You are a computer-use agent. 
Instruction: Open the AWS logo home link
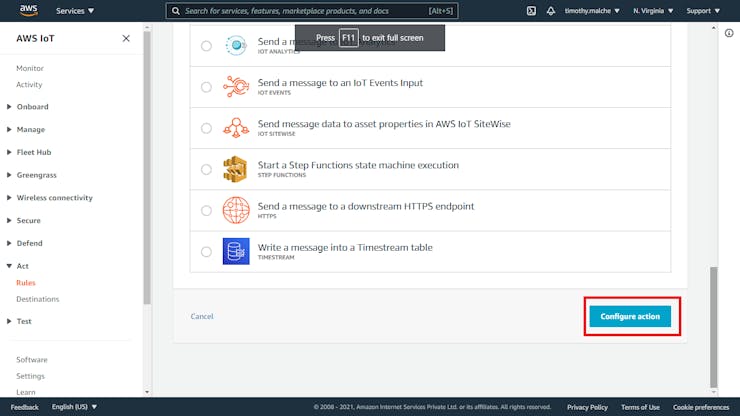pyautogui.click(x=28, y=10)
